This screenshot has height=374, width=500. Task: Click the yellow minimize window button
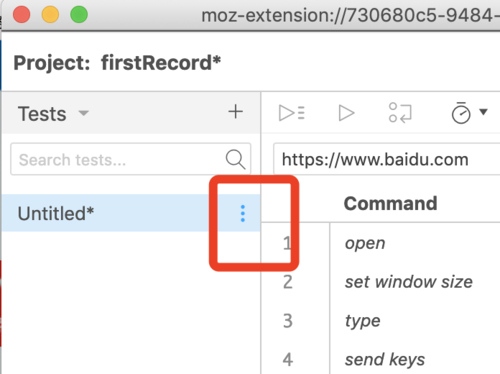(x=50, y=15)
